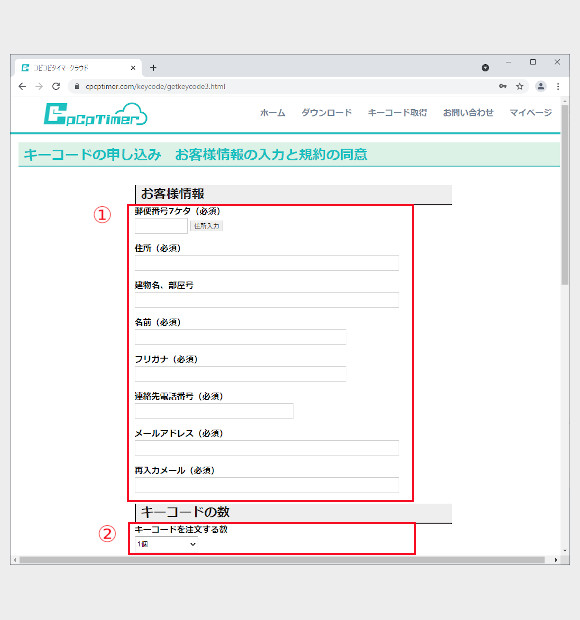Open お問い合わせ navigation link
The image size is (580, 620).
click(468, 113)
